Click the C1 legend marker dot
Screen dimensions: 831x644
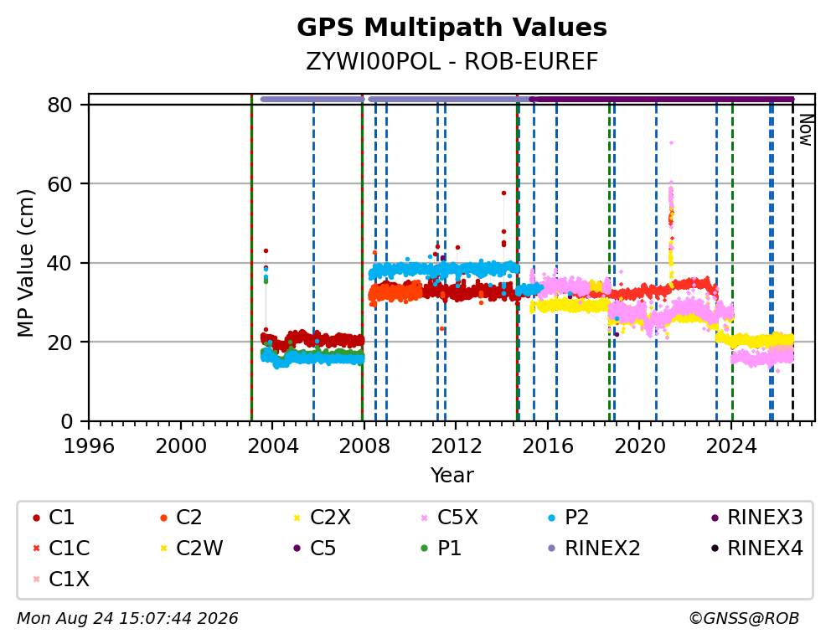[x=36, y=518]
